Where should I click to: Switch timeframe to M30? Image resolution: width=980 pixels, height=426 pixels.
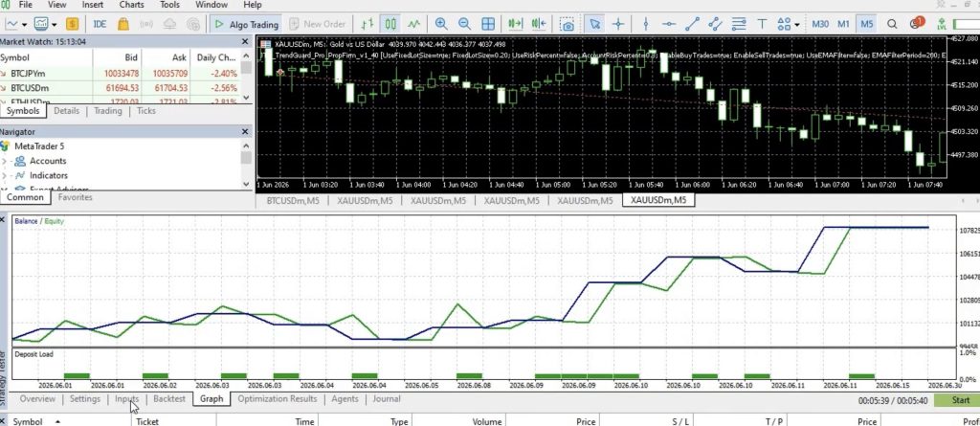coord(820,24)
